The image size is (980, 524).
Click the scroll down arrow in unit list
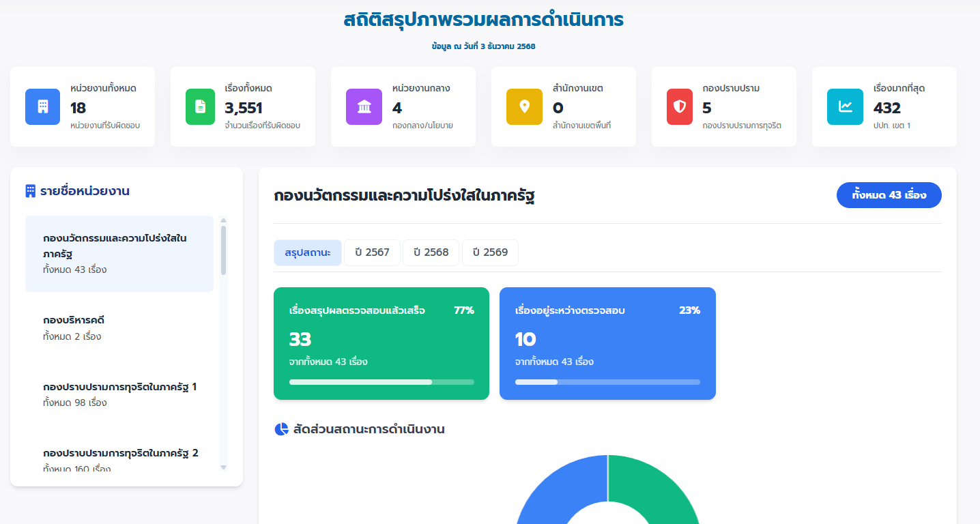pos(223,467)
